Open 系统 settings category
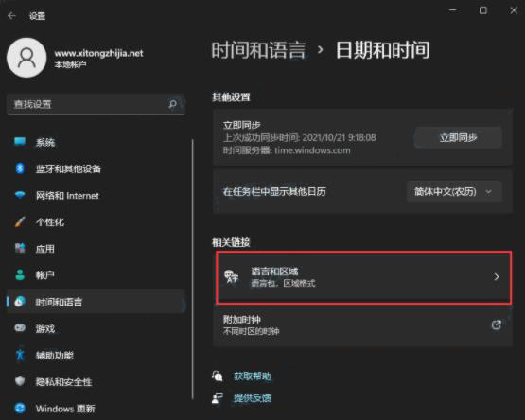This screenshot has height=420, width=525. click(x=96, y=142)
